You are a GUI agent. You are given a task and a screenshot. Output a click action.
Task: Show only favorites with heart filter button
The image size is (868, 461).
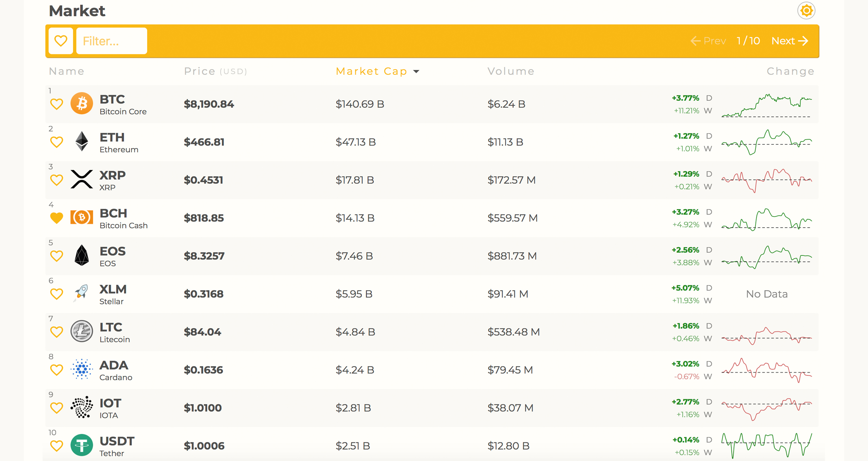click(x=61, y=41)
